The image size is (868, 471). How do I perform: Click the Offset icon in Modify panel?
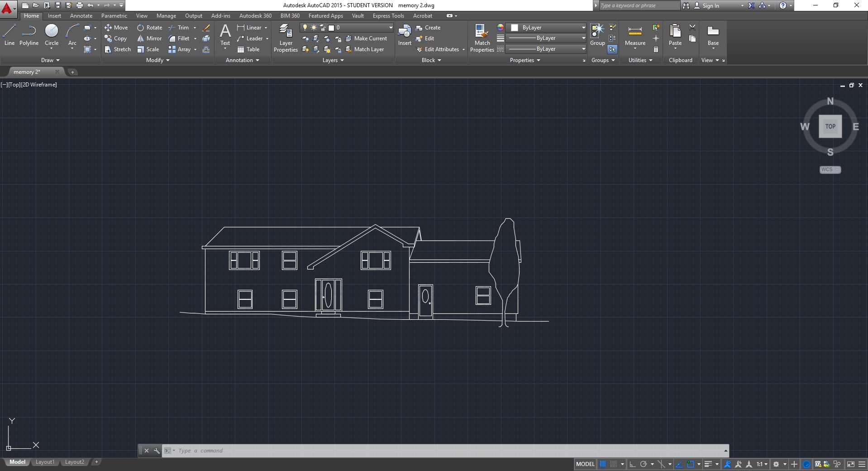[x=206, y=49]
